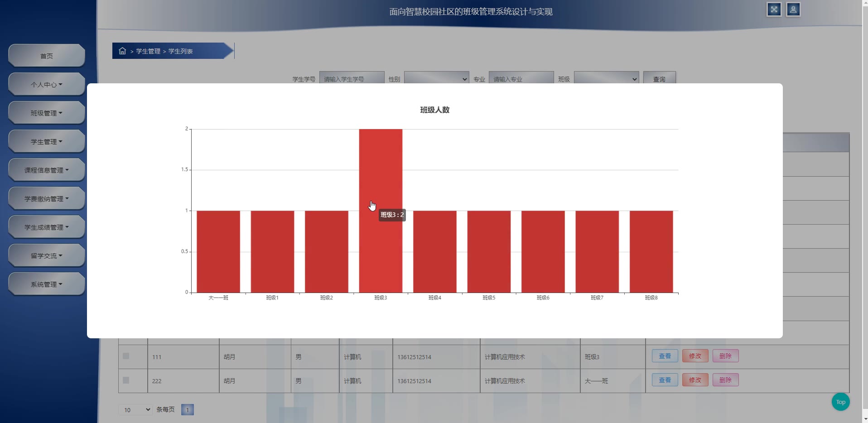Go to 首页 in the sidebar
The width and height of the screenshot is (868, 423).
tap(47, 56)
